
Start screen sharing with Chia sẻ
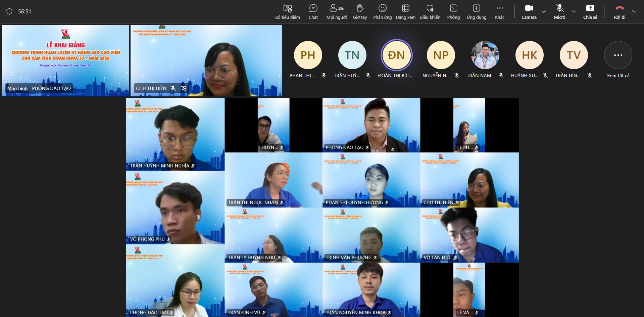[590, 11]
